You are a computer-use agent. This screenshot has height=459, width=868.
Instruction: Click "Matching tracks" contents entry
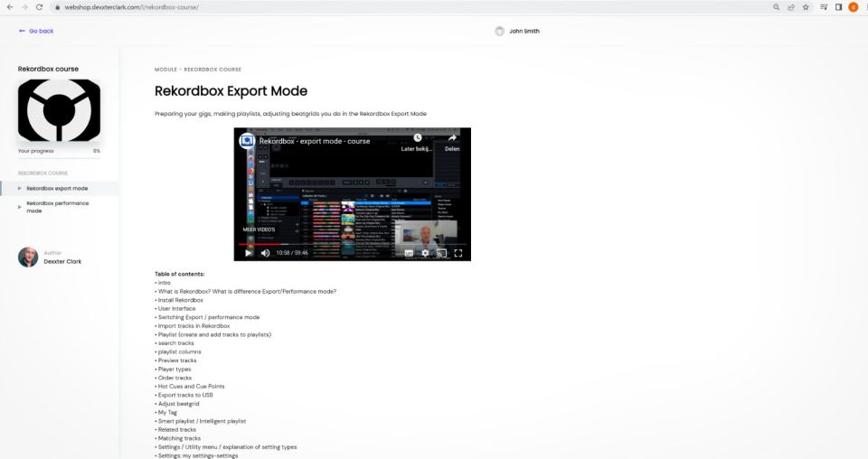tap(179, 438)
